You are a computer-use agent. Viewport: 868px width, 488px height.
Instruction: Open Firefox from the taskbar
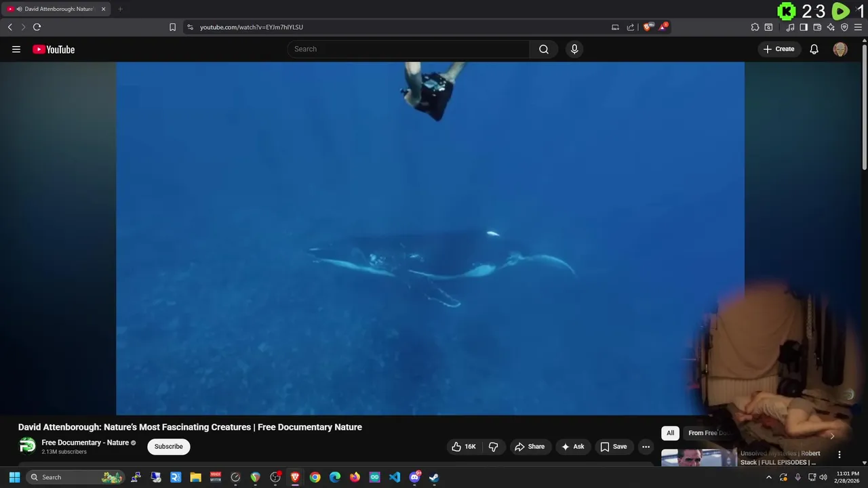click(355, 477)
